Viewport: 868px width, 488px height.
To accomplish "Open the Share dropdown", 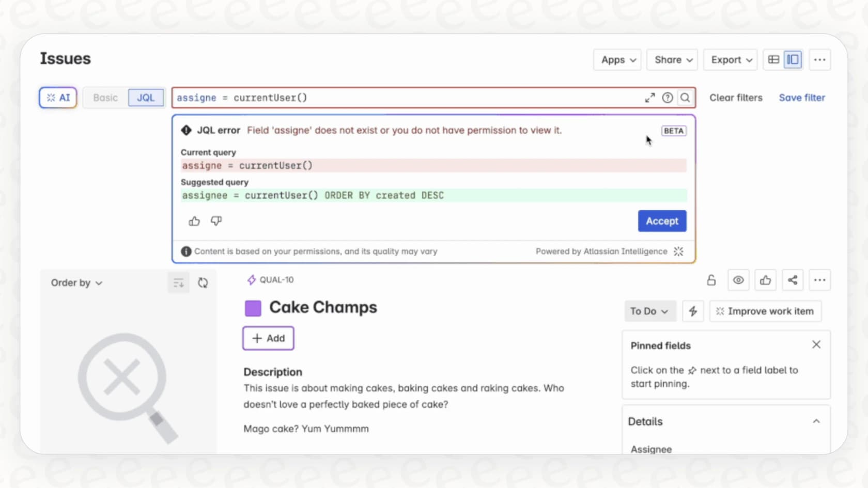I will [672, 60].
